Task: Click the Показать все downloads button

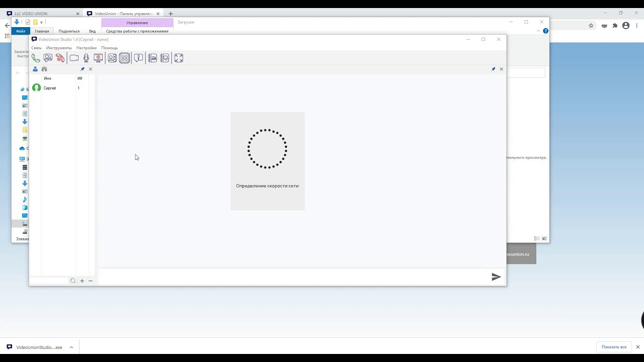Action: pyautogui.click(x=614, y=347)
